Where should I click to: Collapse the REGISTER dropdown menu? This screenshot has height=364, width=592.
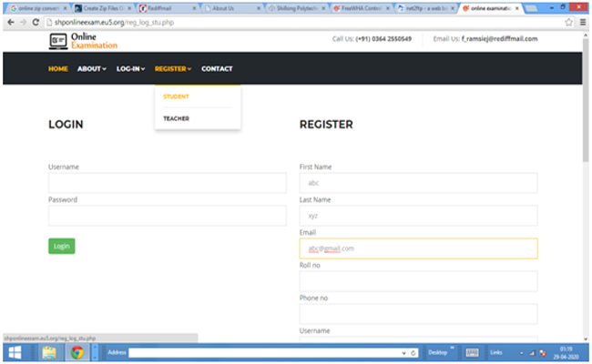pyautogui.click(x=172, y=69)
